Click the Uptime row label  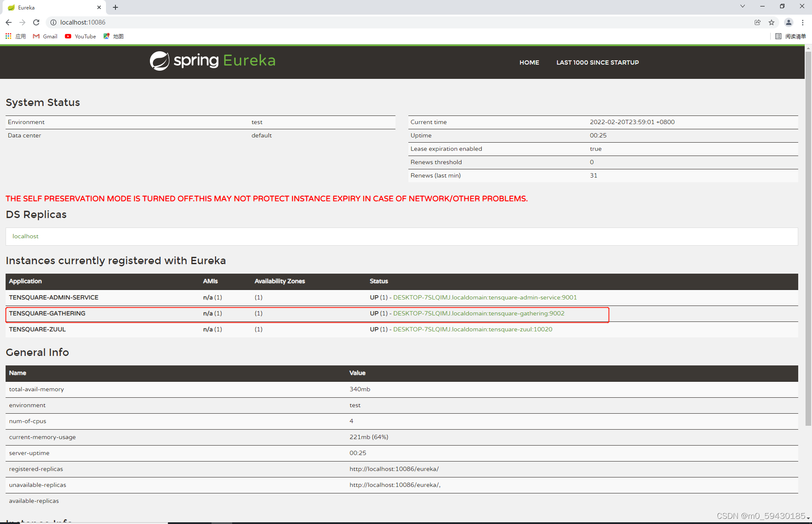click(421, 135)
